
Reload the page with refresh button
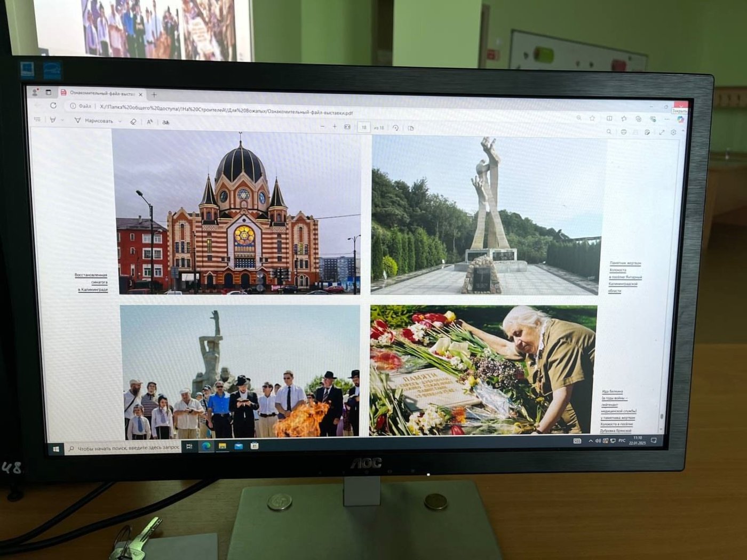[53, 106]
